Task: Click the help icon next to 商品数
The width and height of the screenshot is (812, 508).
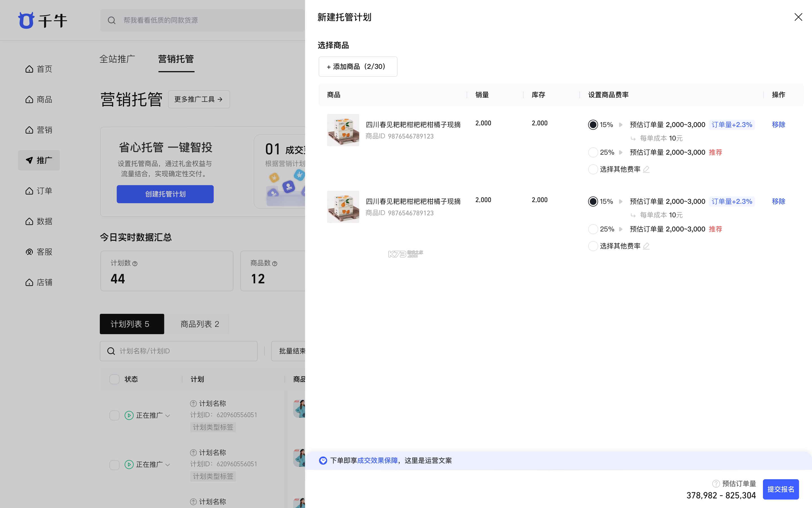Action: click(275, 264)
